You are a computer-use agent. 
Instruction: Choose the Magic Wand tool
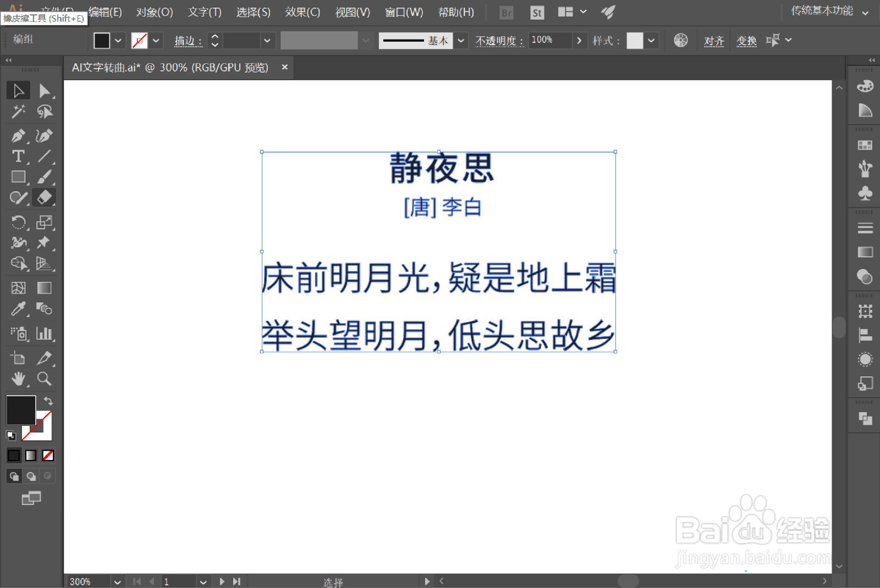(x=18, y=112)
